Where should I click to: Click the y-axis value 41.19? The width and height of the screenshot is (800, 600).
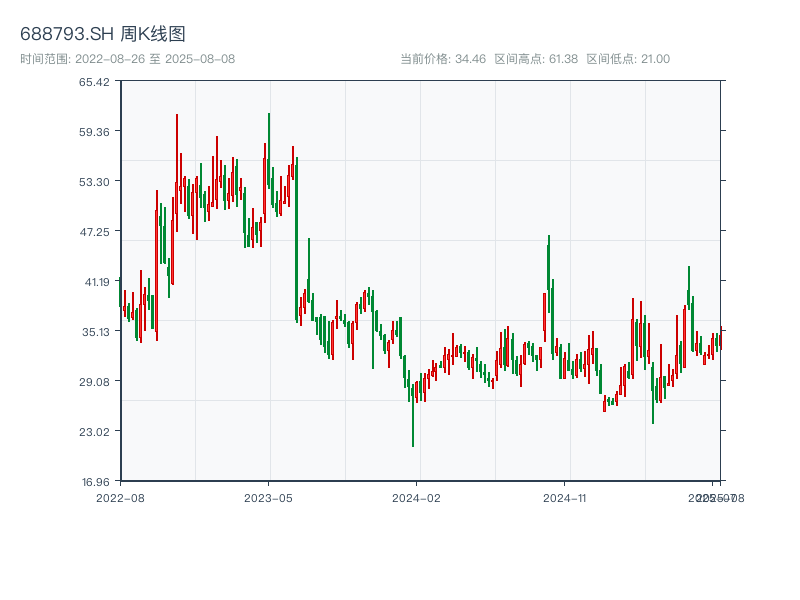(97, 282)
